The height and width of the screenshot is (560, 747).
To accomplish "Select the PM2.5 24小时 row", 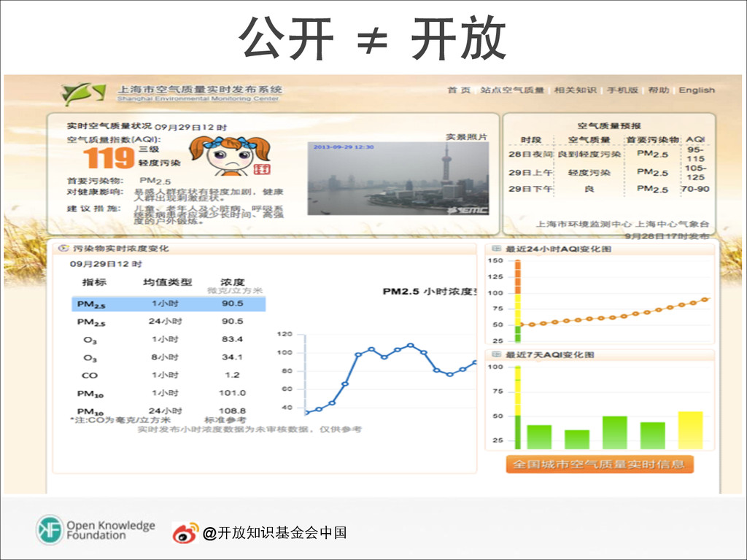I will (169, 322).
